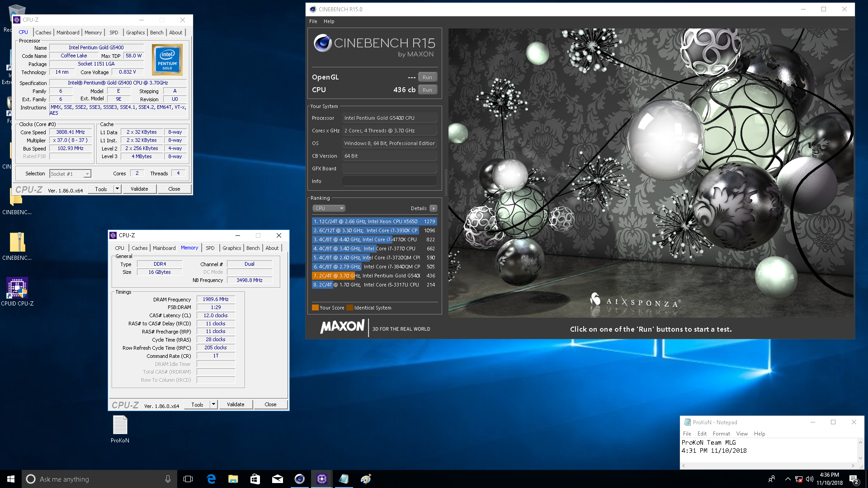Click the Cortana microphone icon
This screenshot has height=488, width=868.
click(168, 479)
